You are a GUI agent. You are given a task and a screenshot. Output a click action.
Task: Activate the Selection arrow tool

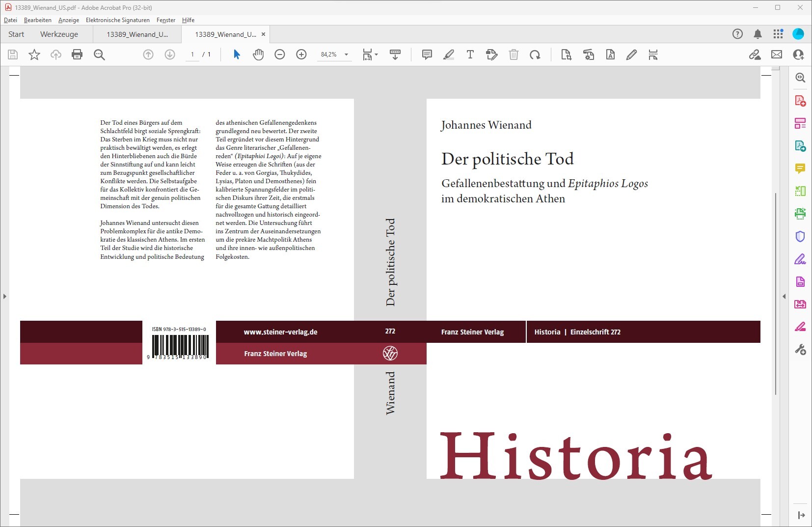click(x=237, y=55)
